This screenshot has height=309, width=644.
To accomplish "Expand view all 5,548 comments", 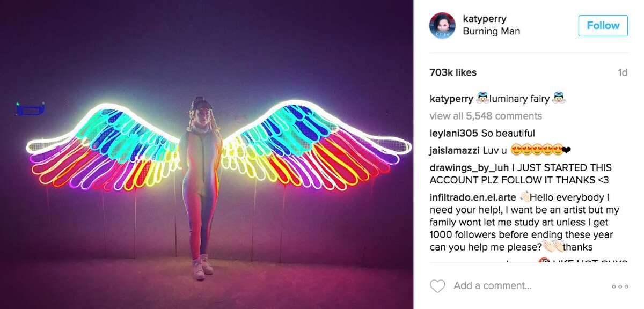I will tap(486, 116).
